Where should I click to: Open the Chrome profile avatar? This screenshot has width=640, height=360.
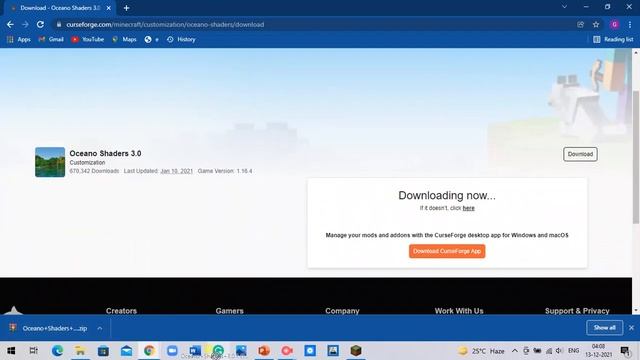[614, 24]
